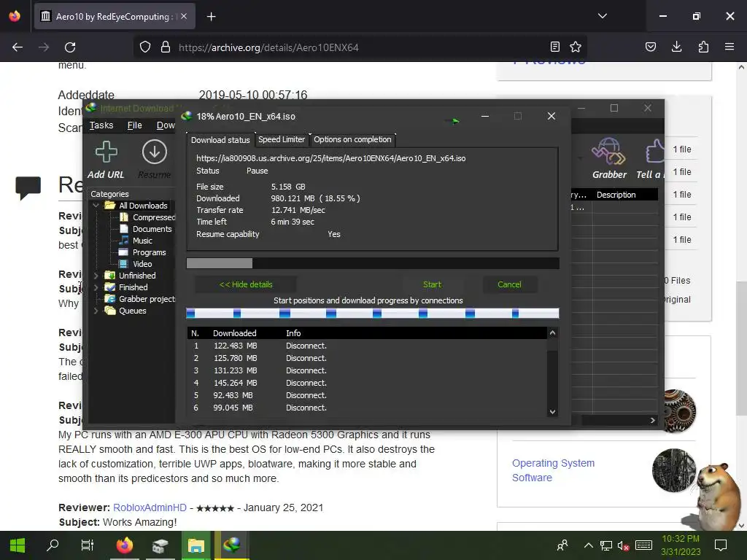
Task: Switch to Download status tab
Action: (220, 140)
